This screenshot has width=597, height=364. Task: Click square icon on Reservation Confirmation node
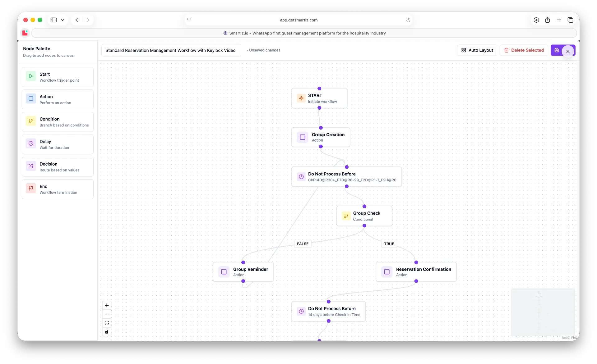point(387,272)
